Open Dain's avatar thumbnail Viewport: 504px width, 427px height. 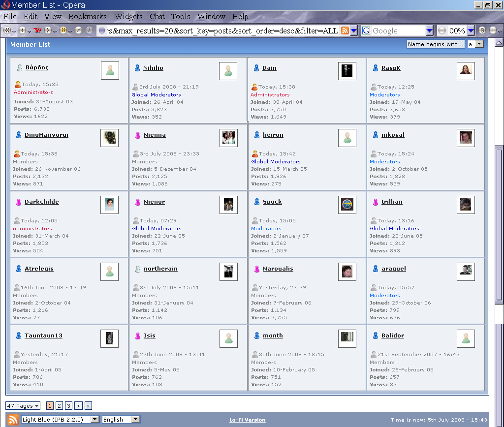347,71
